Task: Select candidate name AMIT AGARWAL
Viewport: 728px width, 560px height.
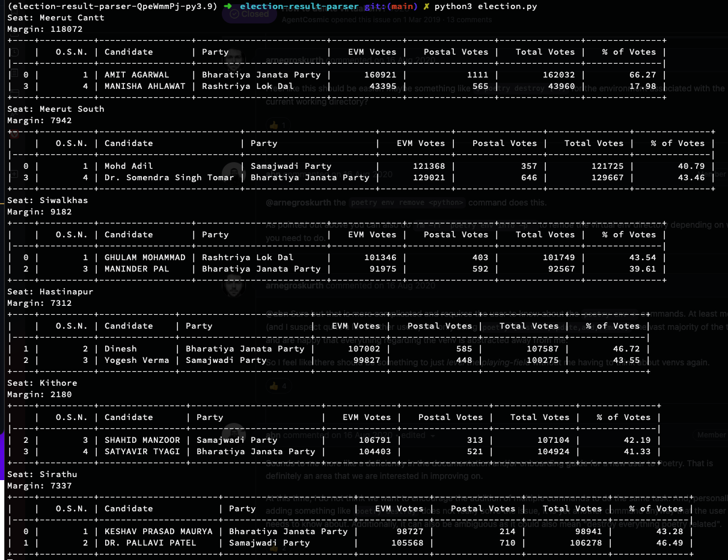Action: pyautogui.click(x=137, y=75)
